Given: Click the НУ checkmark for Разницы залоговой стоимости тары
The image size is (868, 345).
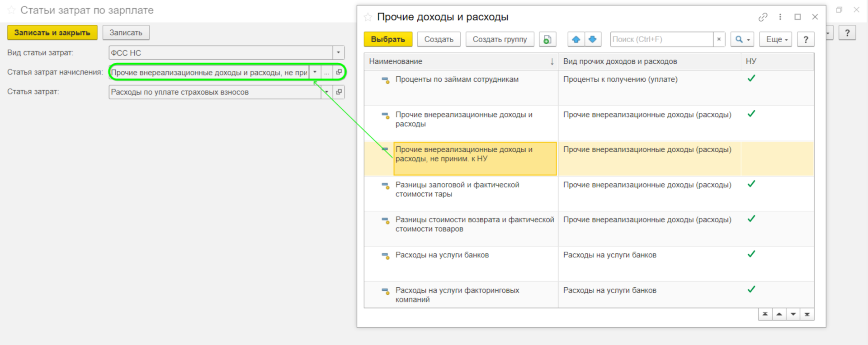Looking at the screenshot, I should (x=751, y=184).
